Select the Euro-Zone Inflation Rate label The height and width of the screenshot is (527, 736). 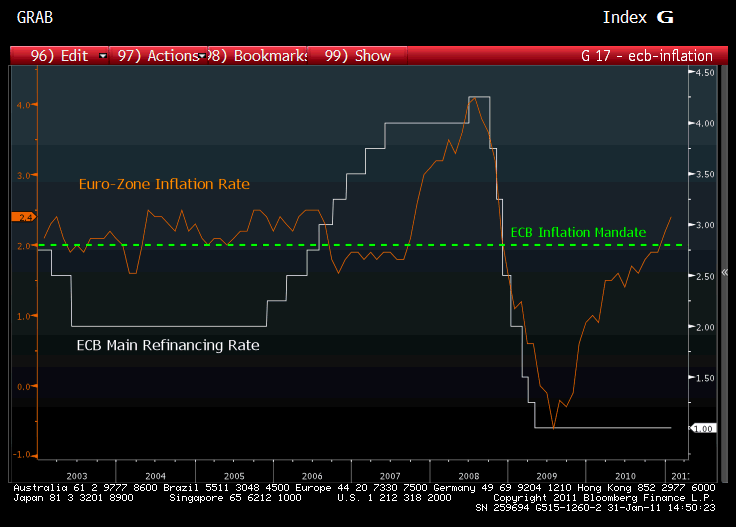coord(164,184)
